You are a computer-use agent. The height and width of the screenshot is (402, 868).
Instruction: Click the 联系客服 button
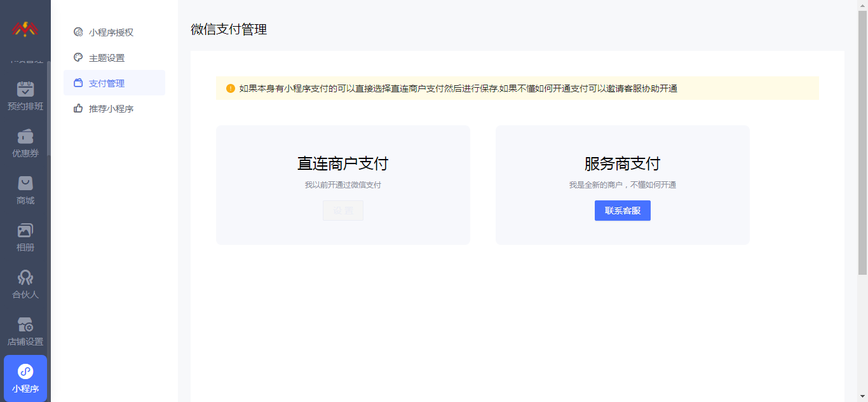pyautogui.click(x=623, y=211)
